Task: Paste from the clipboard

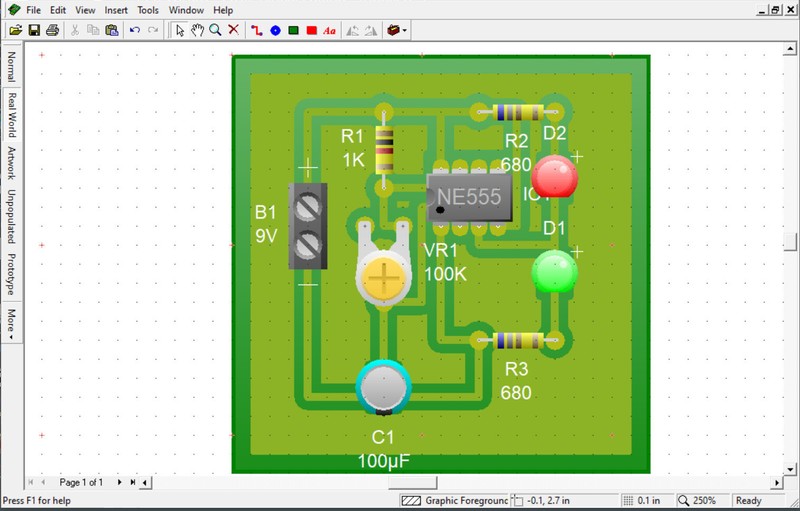Action: [112, 31]
